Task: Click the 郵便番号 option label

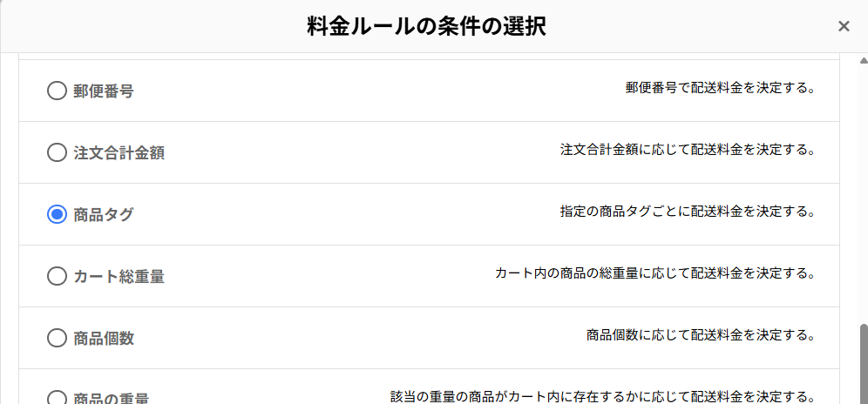Action: pyautogui.click(x=104, y=91)
